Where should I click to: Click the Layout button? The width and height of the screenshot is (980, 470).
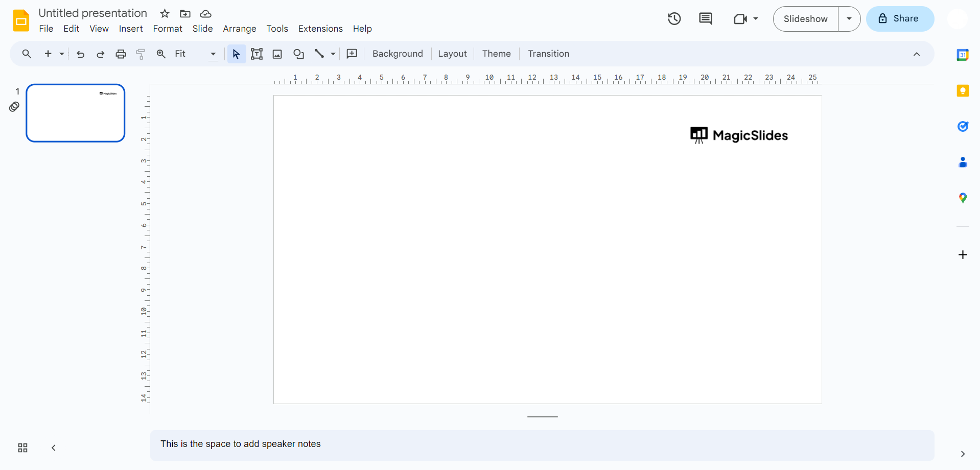(452, 54)
